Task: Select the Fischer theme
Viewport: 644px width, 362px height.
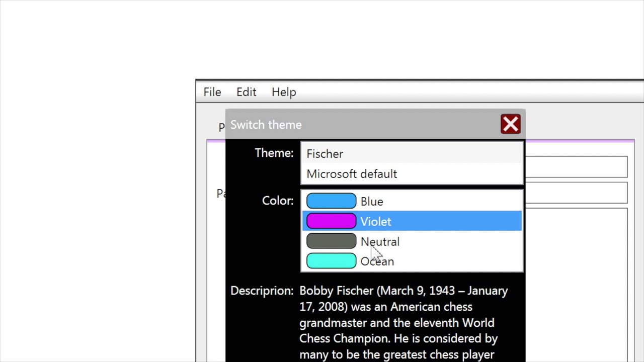Action: coord(412,153)
